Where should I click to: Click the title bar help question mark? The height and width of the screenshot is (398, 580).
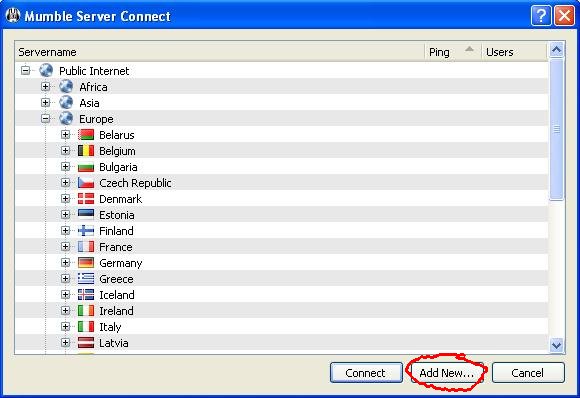(x=541, y=16)
